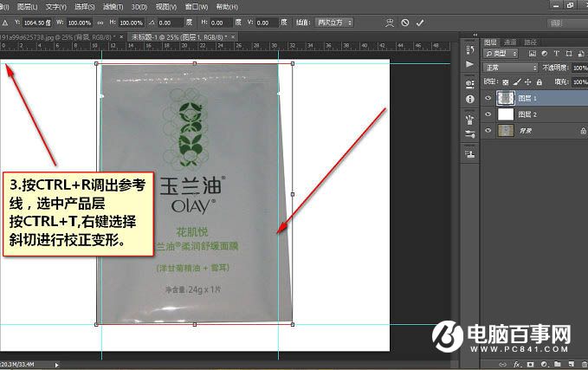This screenshot has height=370, width=588.
Task: Click link layers icon at panel bottom
Action: pyautogui.click(x=502, y=364)
